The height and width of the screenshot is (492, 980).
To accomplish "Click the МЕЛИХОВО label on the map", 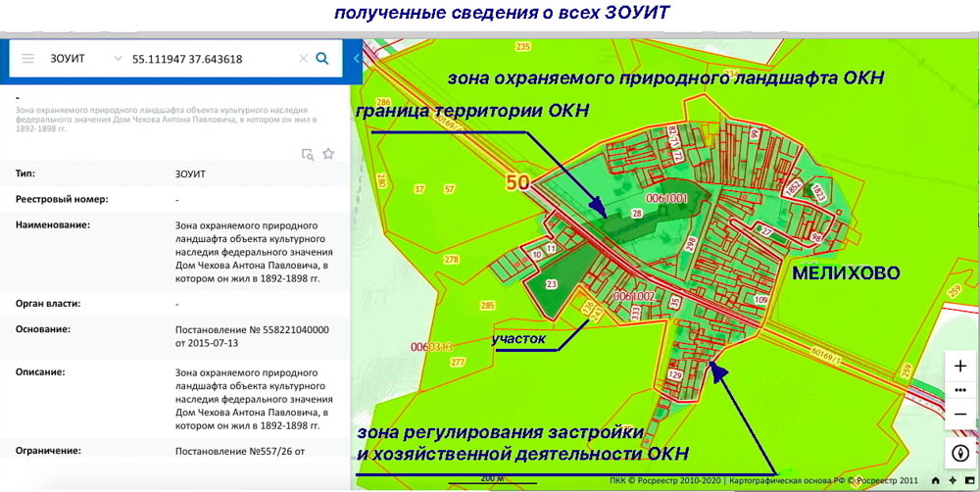I will (x=846, y=274).
